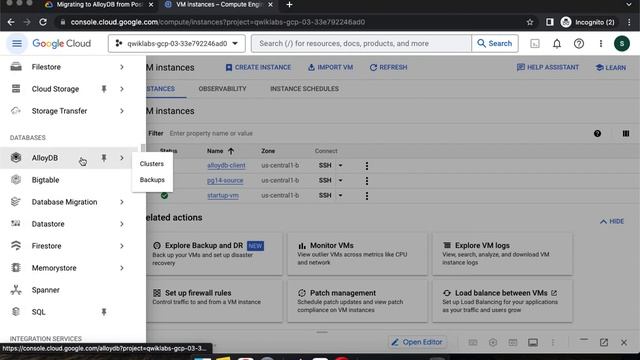The height and width of the screenshot is (360, 640).
Task: Open filter help question icon
Action: click(597, 133)
